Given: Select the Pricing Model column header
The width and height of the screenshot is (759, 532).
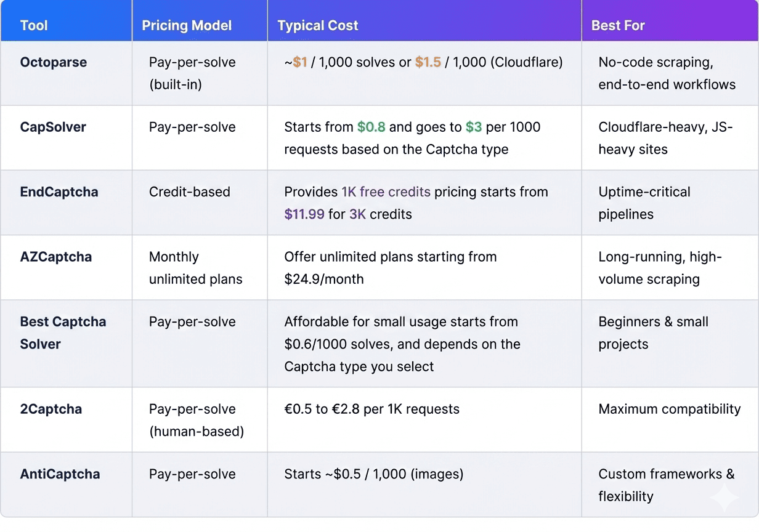Looking at the screenshot, I should (187, 26).
